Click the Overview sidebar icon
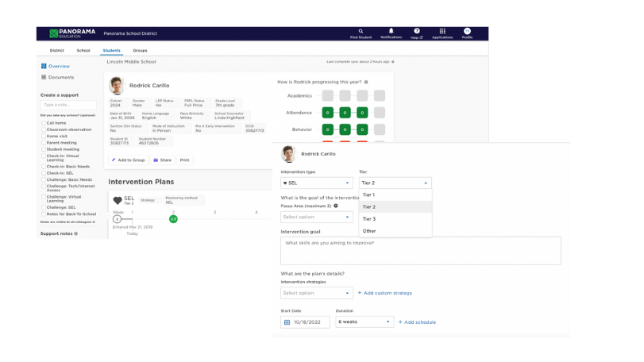Viewport: 644px width, 362px height. (x=44, y=66)
